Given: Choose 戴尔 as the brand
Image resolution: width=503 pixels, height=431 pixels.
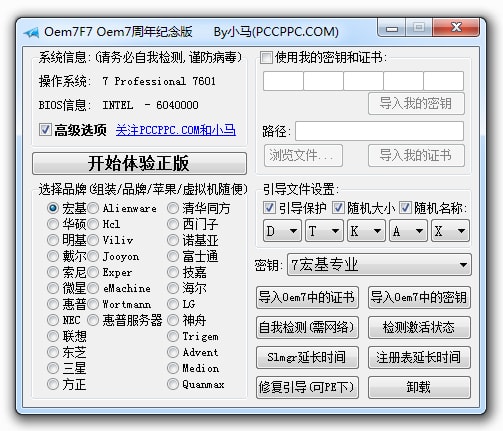Looking at the screenshot, I should [x=53, y=256].
